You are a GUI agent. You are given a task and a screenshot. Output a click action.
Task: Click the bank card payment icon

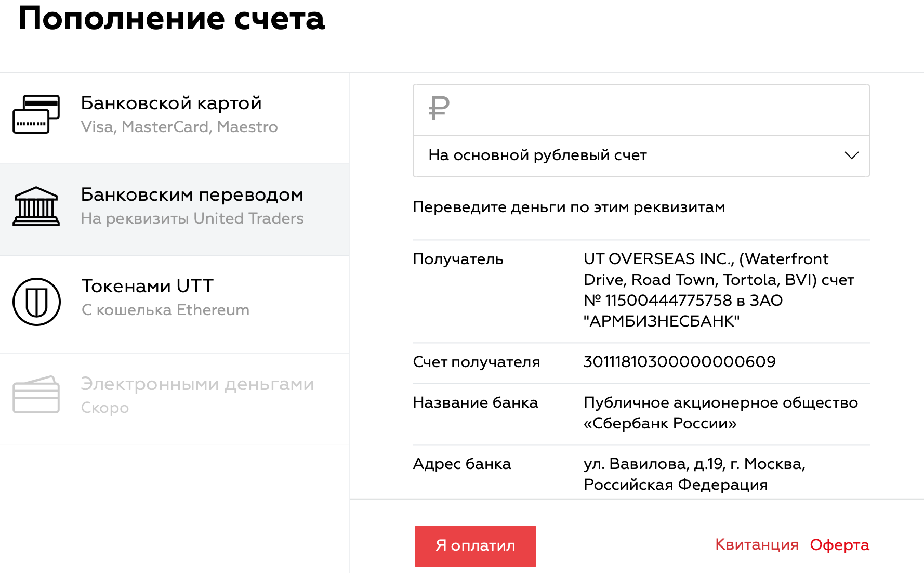pos(36,114)
